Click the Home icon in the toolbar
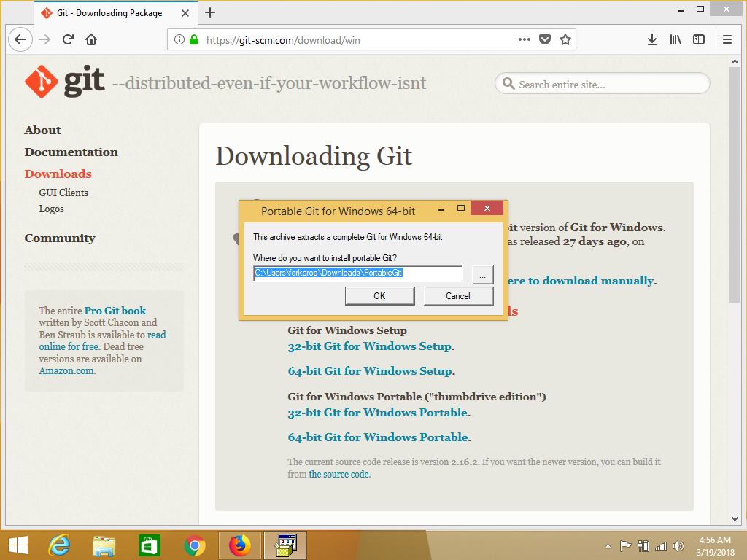Image resolution: width=747 pixels, height=560 pixels. (x=90, y=39)
